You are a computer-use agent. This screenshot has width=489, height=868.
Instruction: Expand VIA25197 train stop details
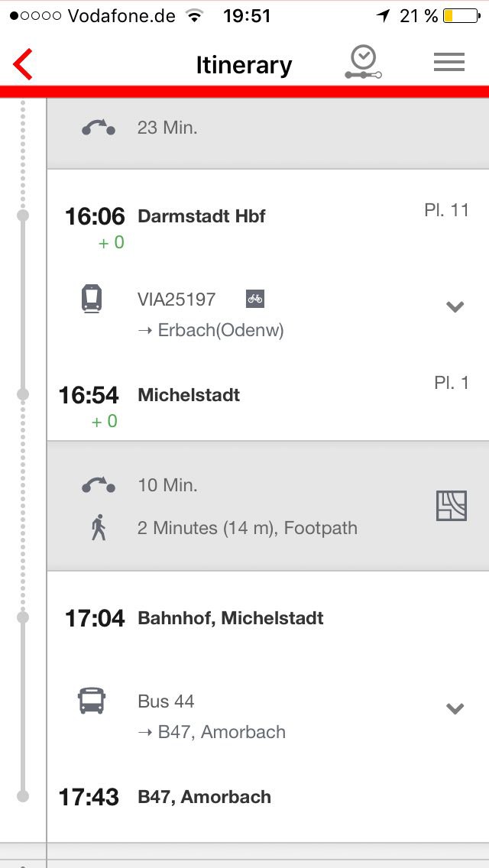point(455,307)
